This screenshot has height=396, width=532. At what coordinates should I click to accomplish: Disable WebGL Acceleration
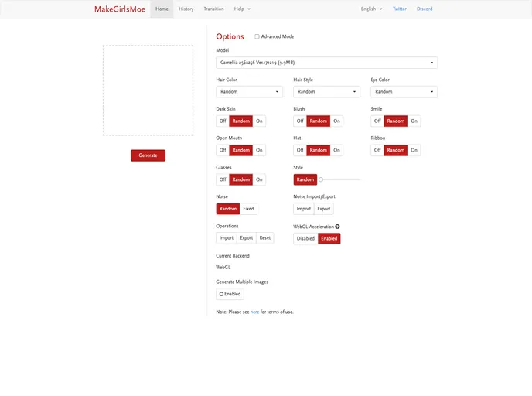(x=305, y=238)
